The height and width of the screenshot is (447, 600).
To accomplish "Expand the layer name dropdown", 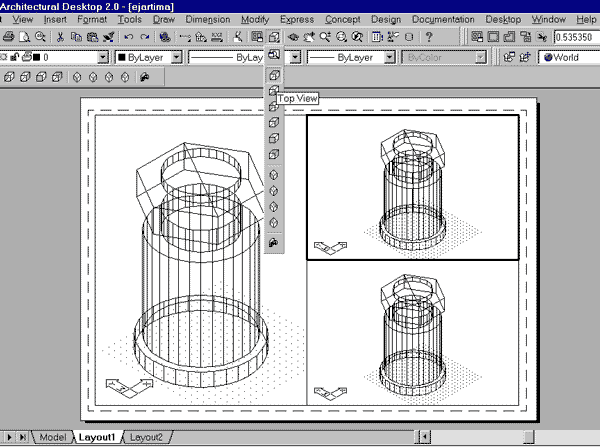I will (x=104, y=57).
